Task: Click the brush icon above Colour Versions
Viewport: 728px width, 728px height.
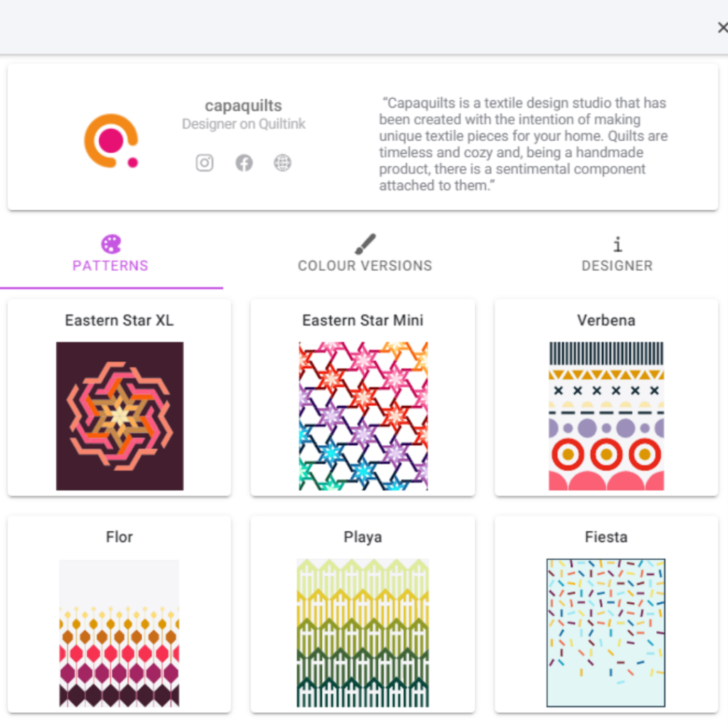Action: pos(365,245)
